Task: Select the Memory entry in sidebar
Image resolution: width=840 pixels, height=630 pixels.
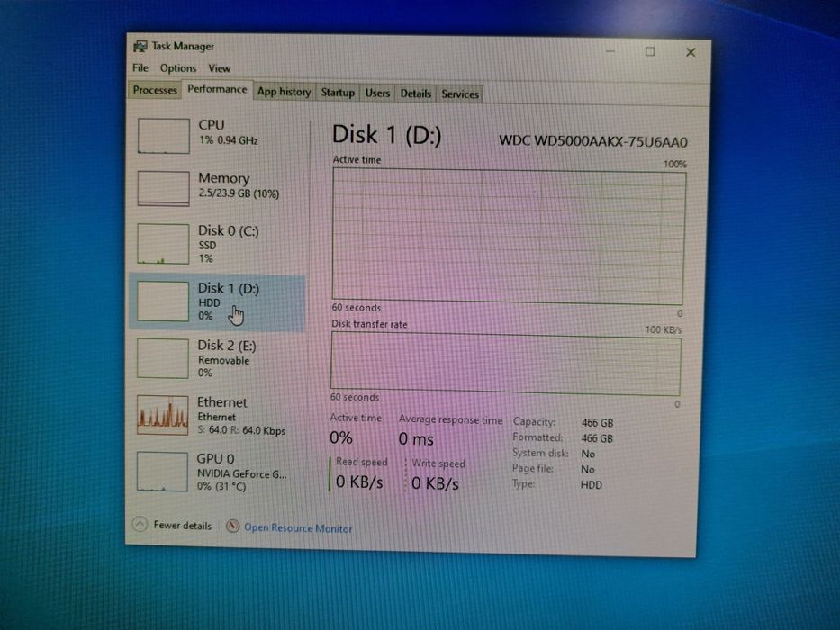Action: click(218, 187)
